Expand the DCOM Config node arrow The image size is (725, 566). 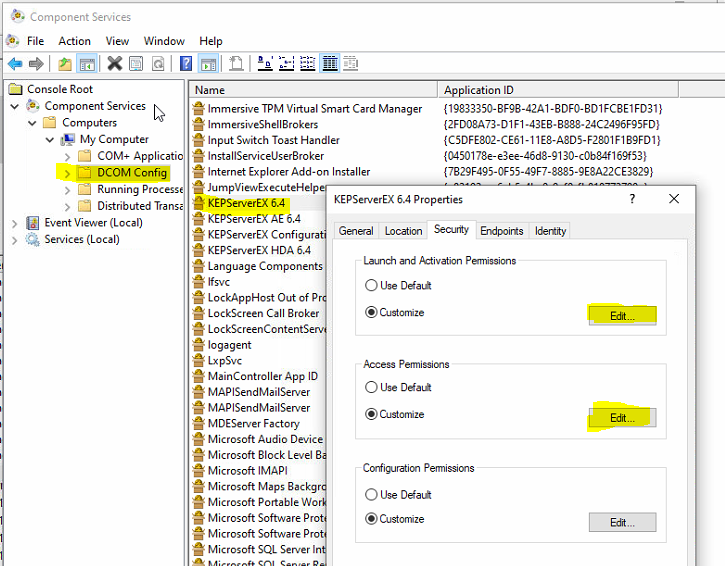click(68, 173)
